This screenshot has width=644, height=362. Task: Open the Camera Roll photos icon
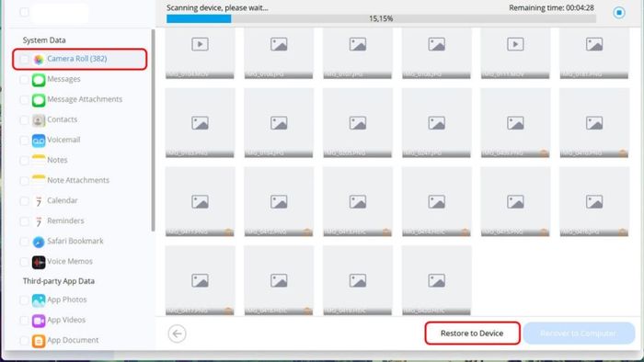(39, 60)
